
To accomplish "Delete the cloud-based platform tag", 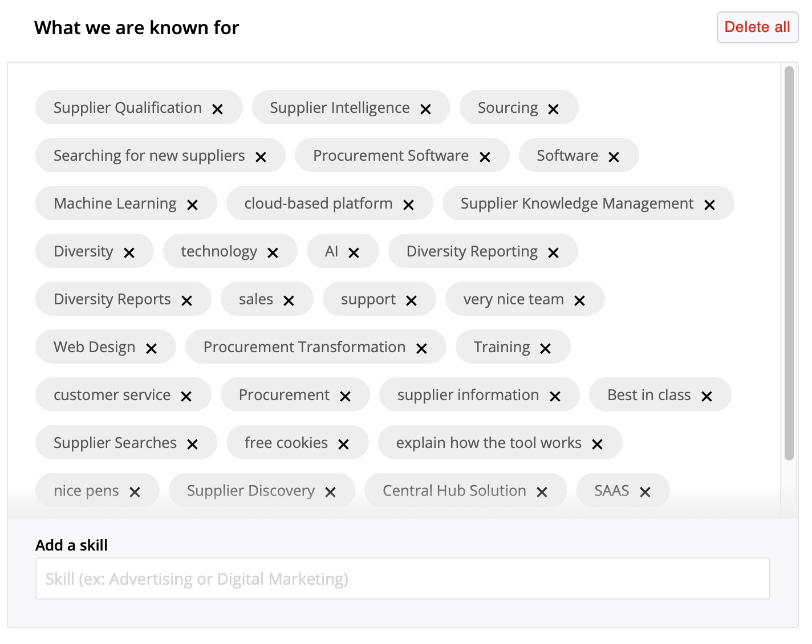I will tap(408, 205).
